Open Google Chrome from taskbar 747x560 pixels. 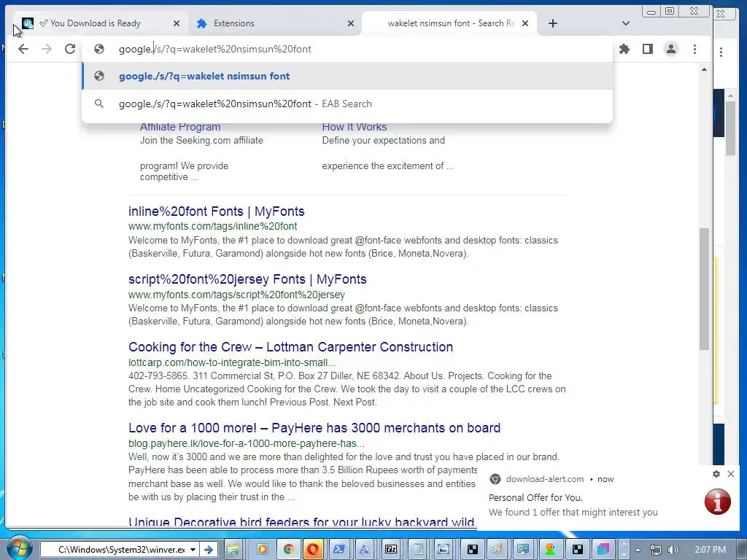(x=288, y=550)
